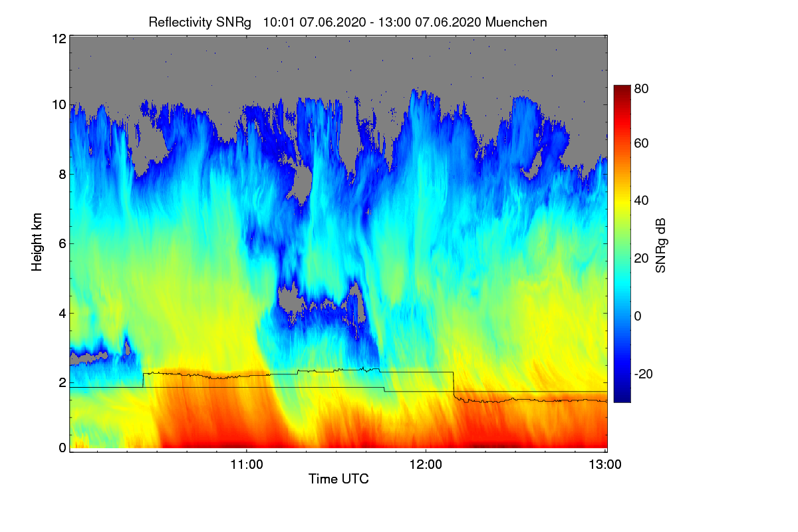Click the 'SNRg dB' colorbar label
This screenshot has height=532, width=798.
661,244
